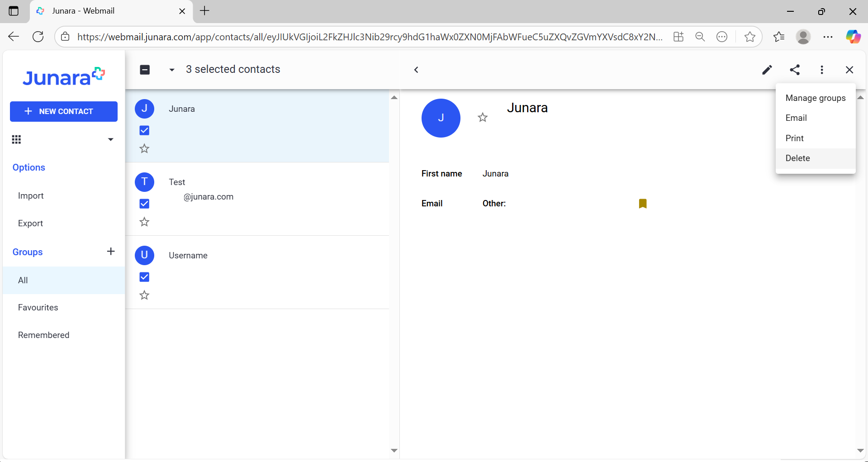
Task: Choose Print from the actions menu
Action: 816,138
